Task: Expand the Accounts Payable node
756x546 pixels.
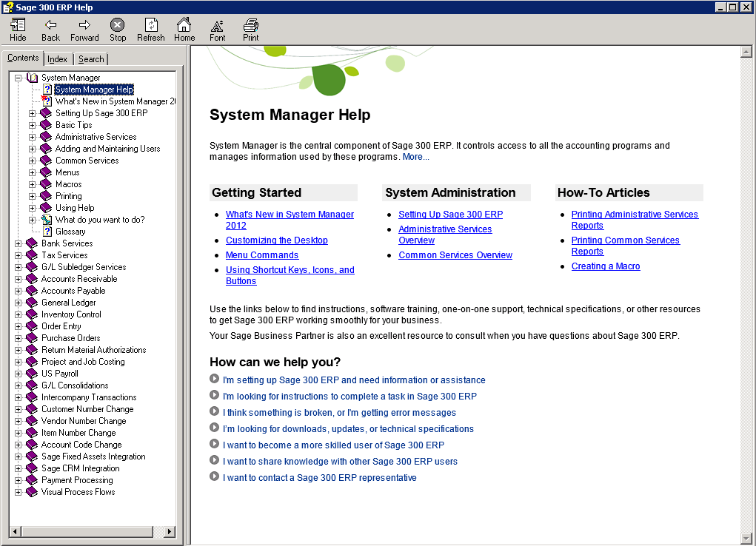Action: point(18,291)
